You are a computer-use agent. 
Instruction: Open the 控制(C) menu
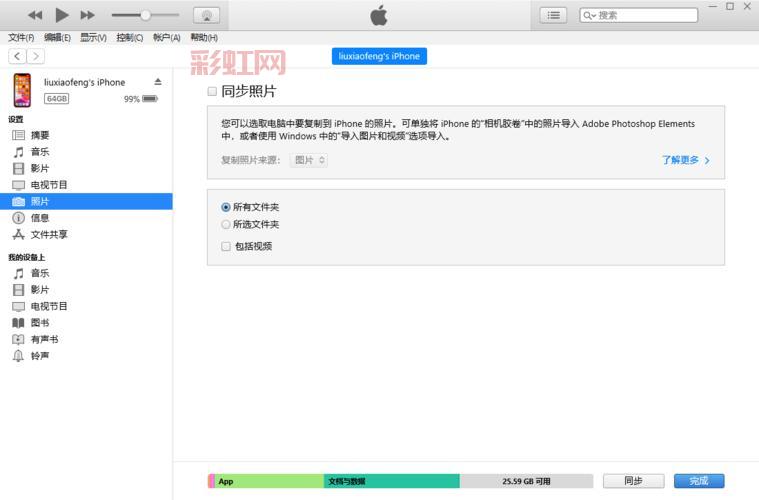pos(130,37)
